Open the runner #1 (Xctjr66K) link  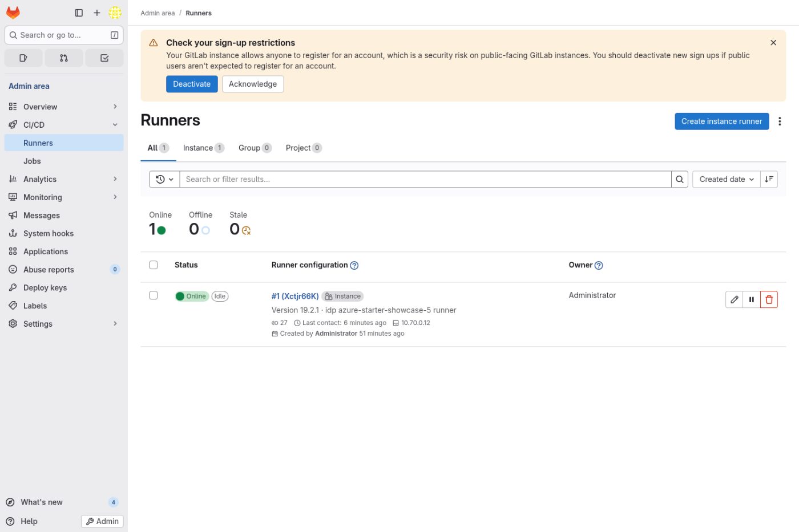pyautogui.click(x=295, y=297)
